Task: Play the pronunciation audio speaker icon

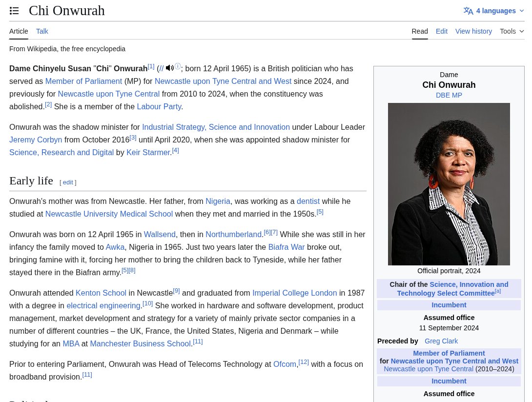Action: coord(170,68)
